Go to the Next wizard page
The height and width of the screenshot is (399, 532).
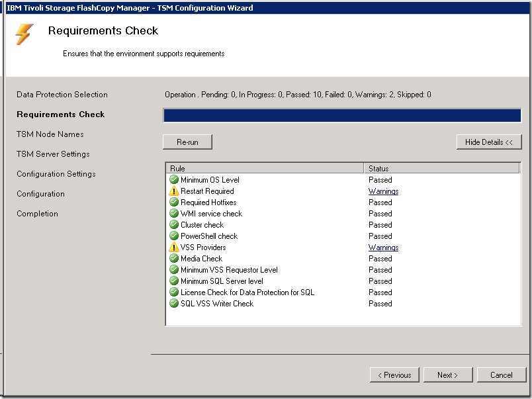pos(447,375)
